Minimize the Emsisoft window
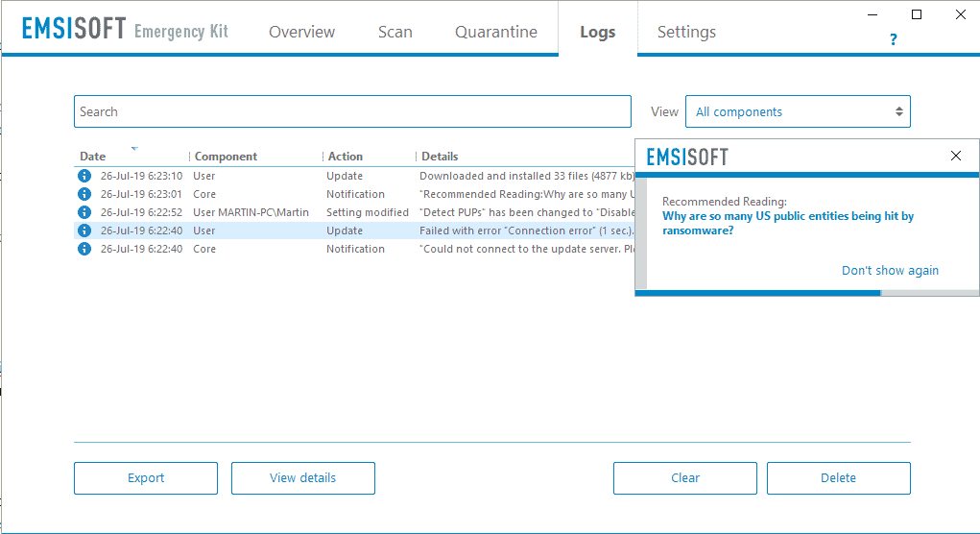Viewport: 980px width, 534px height. click(x=872, y=14)
